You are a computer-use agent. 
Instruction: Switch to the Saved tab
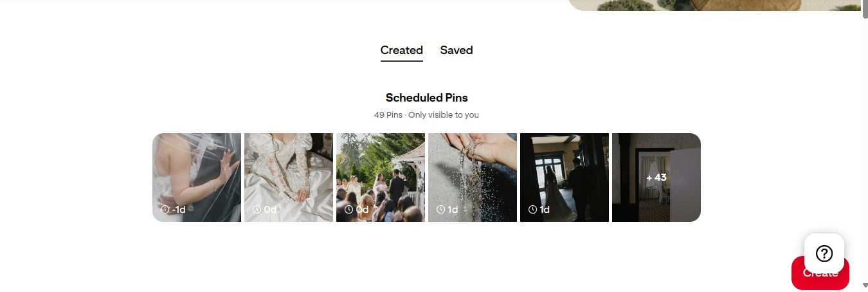(457, 50)
